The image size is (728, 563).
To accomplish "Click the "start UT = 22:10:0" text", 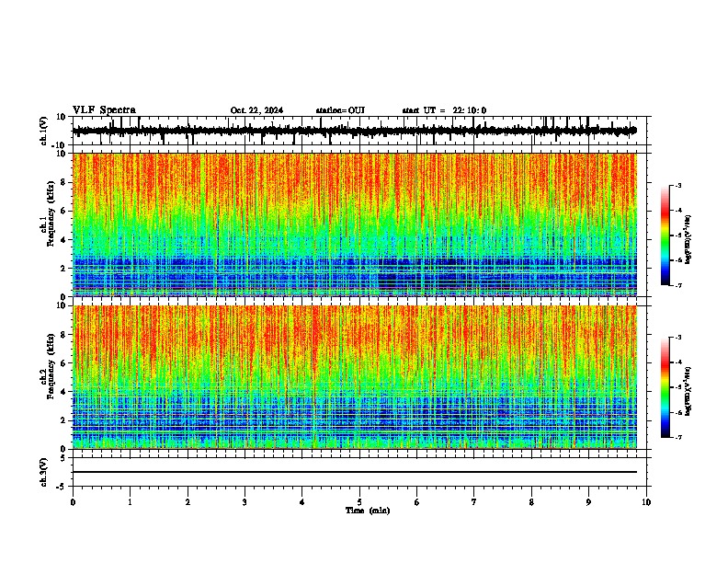I will point(444,110).
